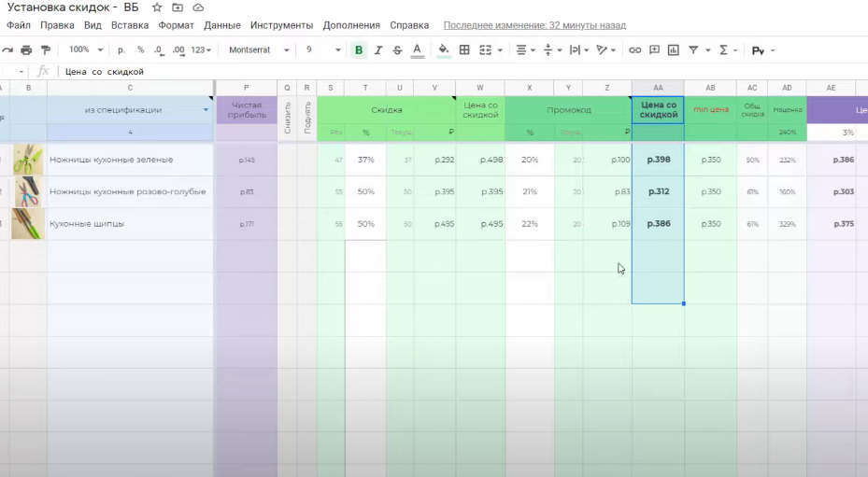Open the cell borders tool

464,50
